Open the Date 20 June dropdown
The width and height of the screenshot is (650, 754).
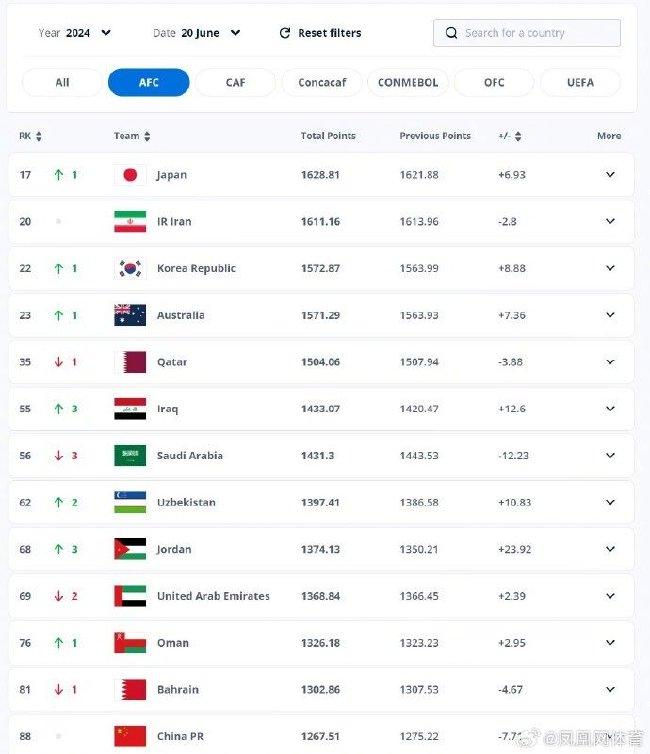coord(197,33)
